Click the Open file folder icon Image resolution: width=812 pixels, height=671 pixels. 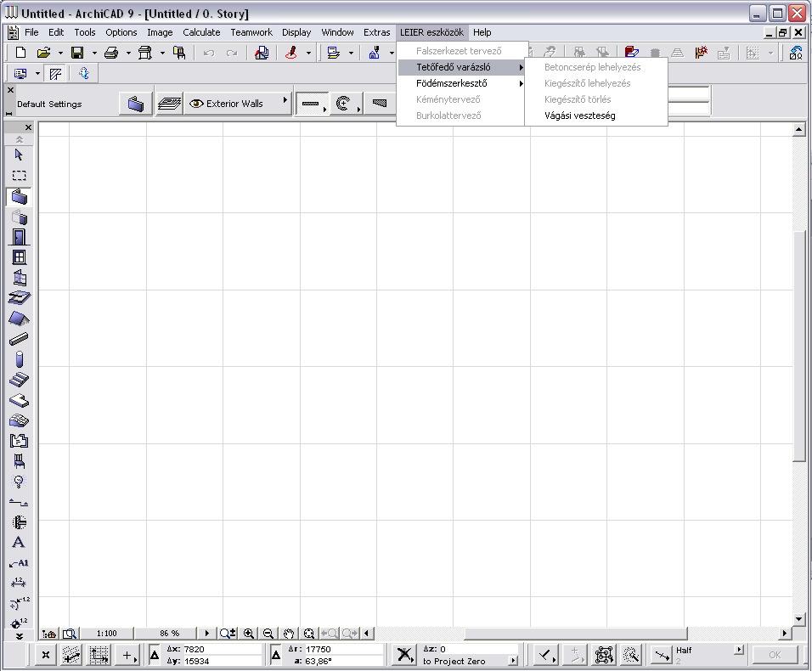click(43, 53)
